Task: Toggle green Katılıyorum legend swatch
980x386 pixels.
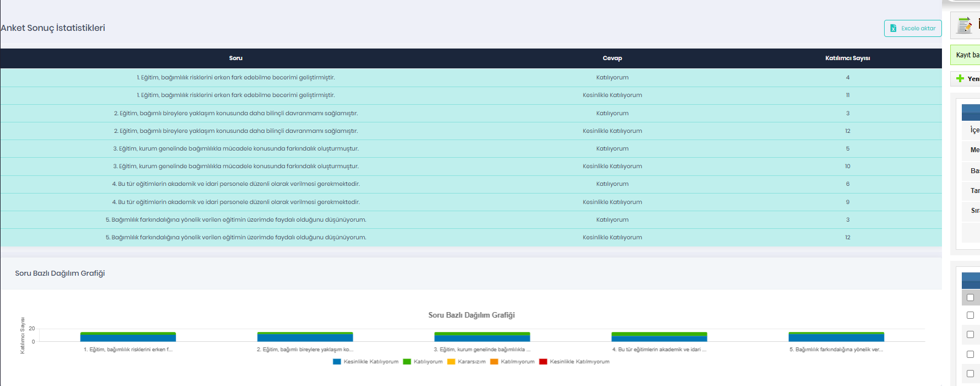Action: [x=407, y=362]
